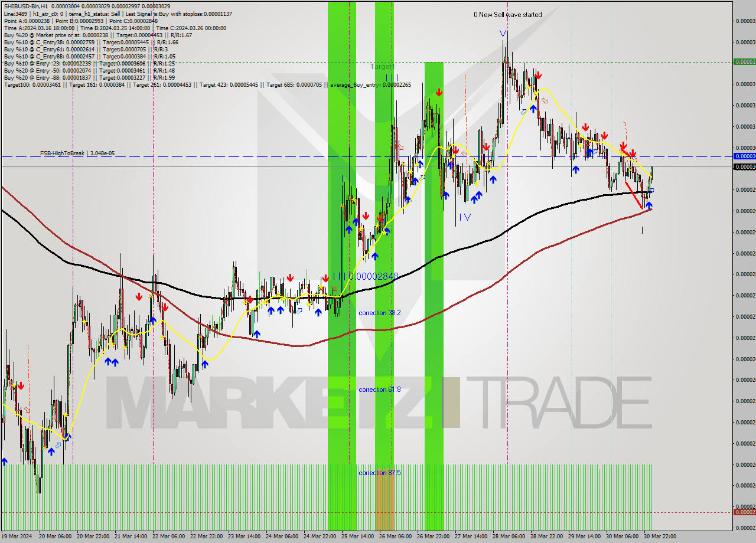Click the '30 Mar 06:00' time axis label
Screen dimensions: 756x543
pos(621,537)
